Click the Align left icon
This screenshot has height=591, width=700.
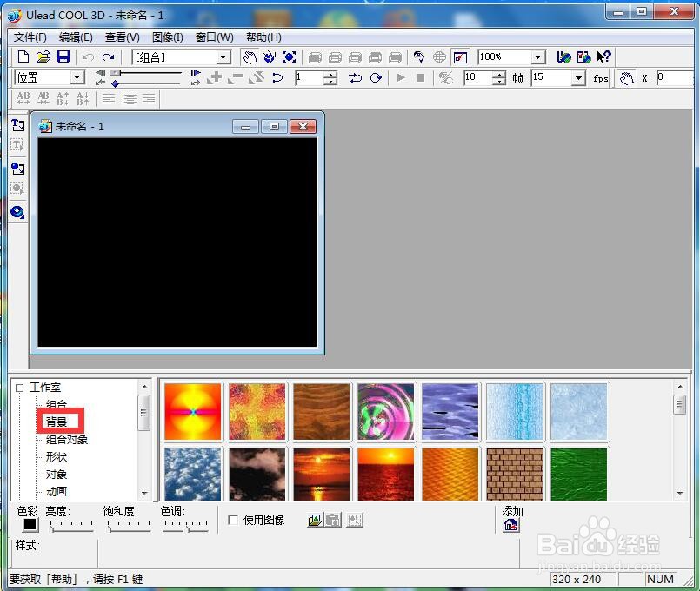[x=108, y=98]
